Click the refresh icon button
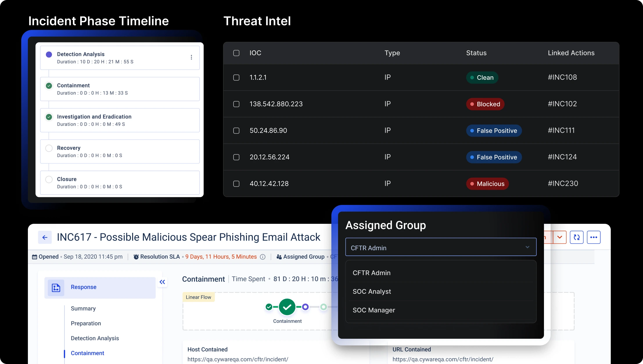The image size is (643, 364). coord(576,237)
